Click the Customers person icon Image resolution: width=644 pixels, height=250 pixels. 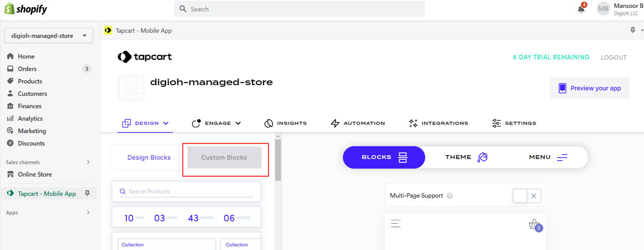pos(10,93)
